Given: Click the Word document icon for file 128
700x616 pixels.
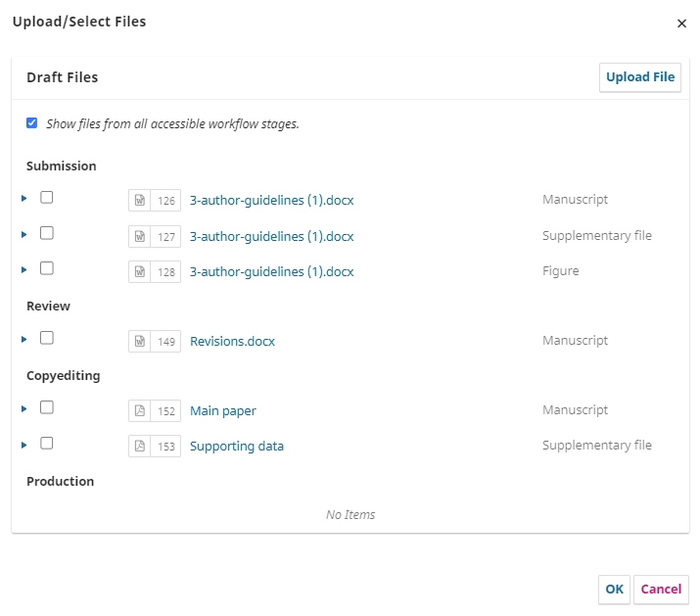Looking at the screenshot, I should tap(140, 272).
